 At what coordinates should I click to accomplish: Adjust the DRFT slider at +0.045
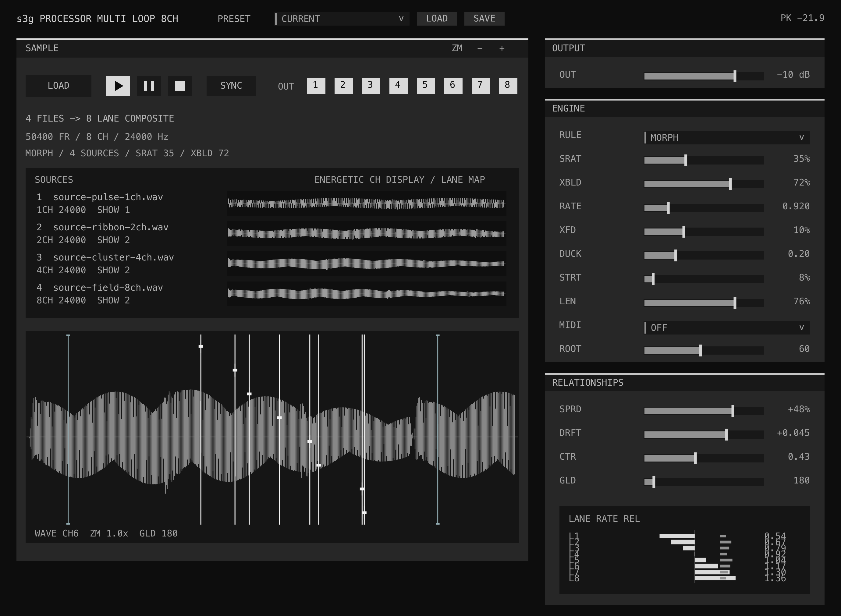[704, 434]
